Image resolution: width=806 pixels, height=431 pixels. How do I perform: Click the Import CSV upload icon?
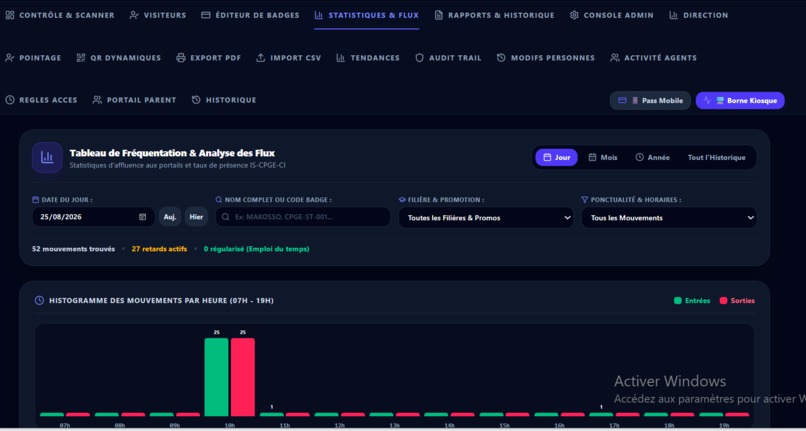tap(261, 58)
